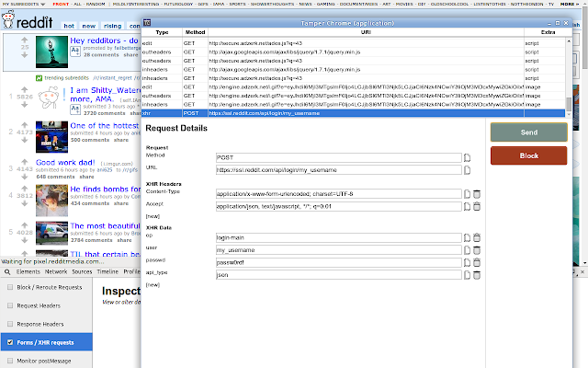The image size is (588, 368).
Task: Delete the passwd data field via its trash icon
Action: pos(477,262)
